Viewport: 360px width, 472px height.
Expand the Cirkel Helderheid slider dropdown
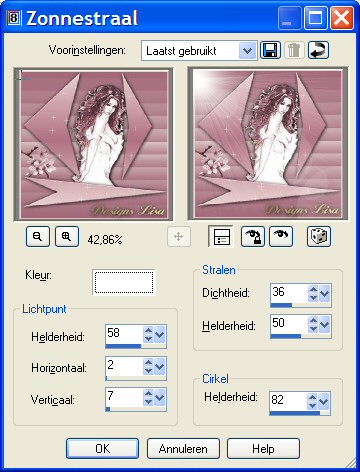(323, 401)
